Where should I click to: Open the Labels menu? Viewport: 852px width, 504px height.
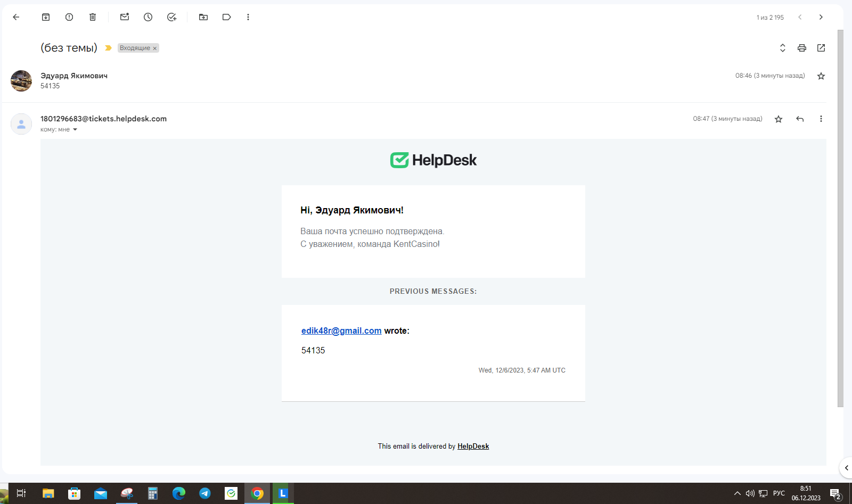pyautogui.click(x=227, y=17)
